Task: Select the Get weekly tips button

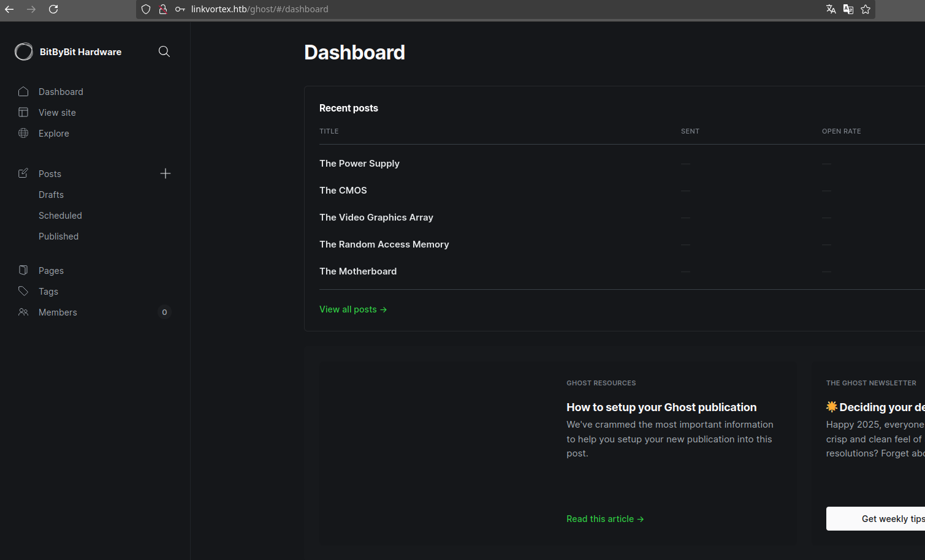Action: (875, 518)
